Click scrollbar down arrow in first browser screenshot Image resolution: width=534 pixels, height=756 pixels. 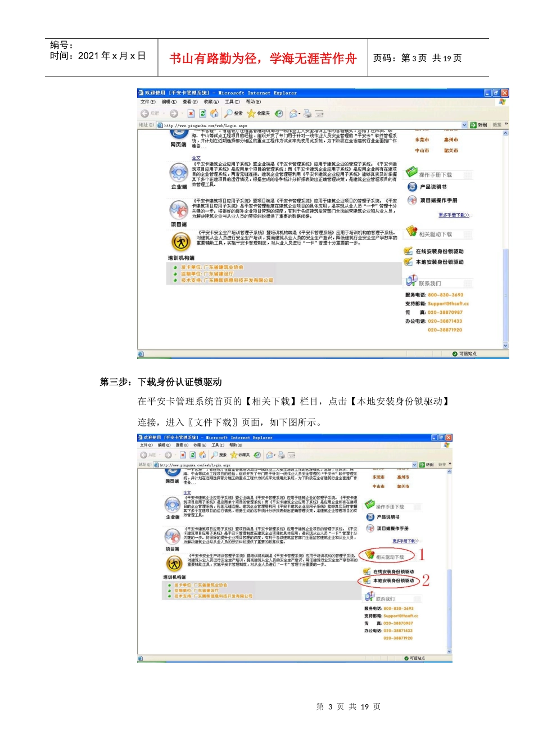[x=505, y=346]
